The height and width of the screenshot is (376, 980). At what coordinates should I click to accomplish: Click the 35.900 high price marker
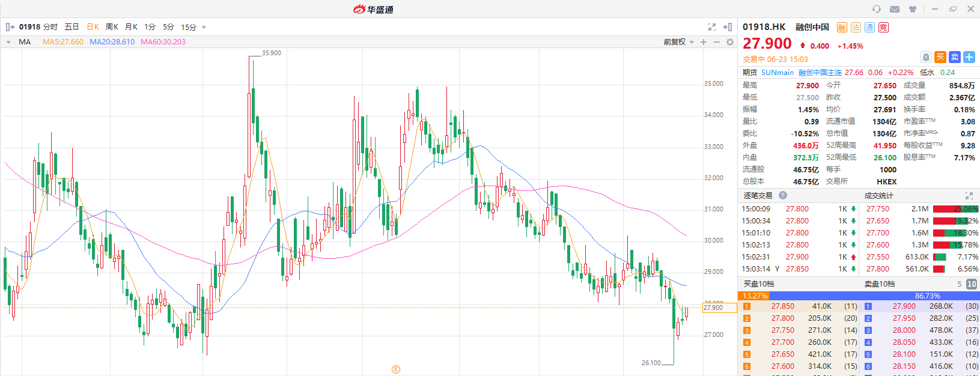click(x=272, y=53)
